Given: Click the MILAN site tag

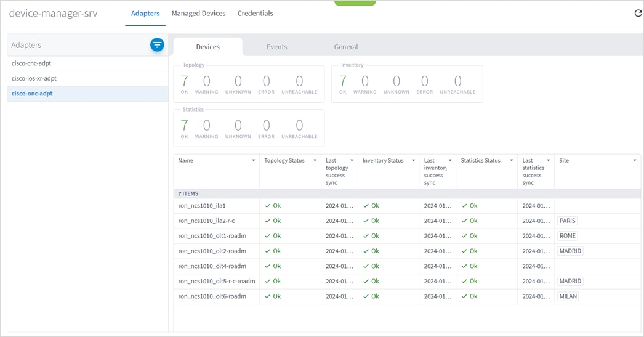Looking at the screenshot, I should click(568, 296).
